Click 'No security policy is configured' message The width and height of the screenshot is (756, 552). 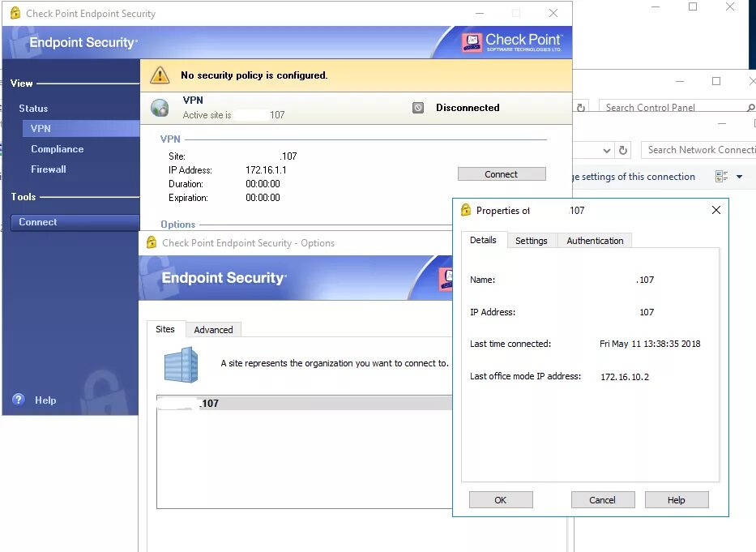[x=254, y=75]
